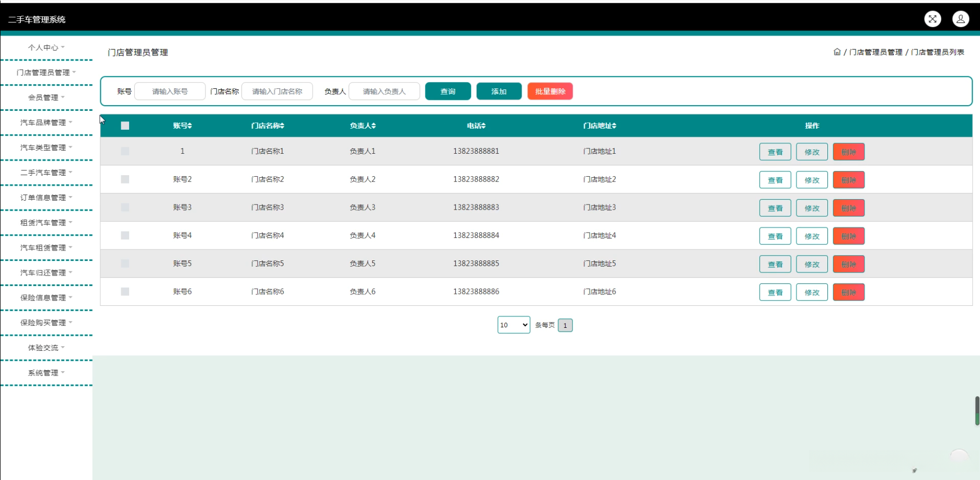Click 删除 for 账号3 row
Screen dimensions: 980x480
849,208
